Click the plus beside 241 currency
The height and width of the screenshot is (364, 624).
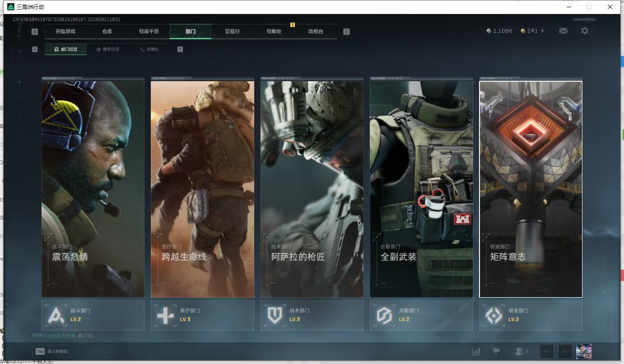click(542, 31)
